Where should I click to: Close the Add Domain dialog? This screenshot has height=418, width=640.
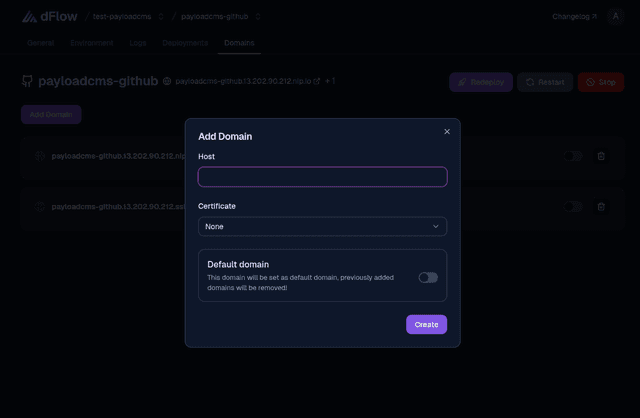(x=447, y=131)
